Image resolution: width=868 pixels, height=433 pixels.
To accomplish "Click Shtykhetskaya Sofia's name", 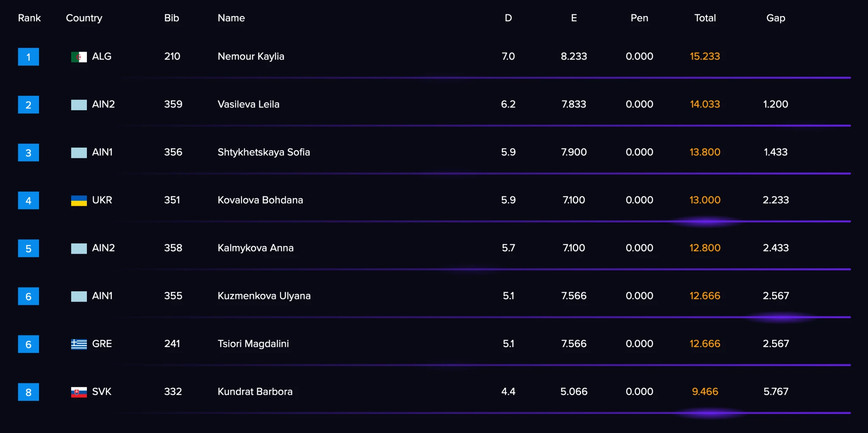I will [264, 152].
